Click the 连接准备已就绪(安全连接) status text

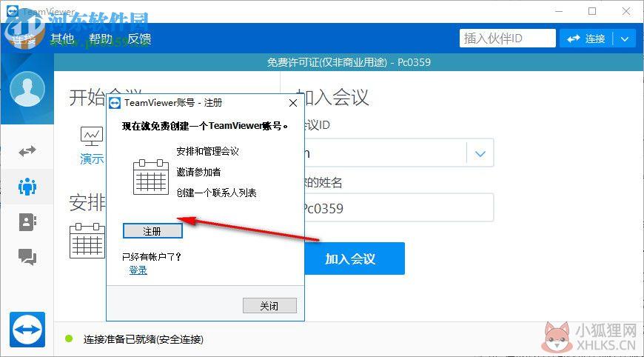(144, 339)
